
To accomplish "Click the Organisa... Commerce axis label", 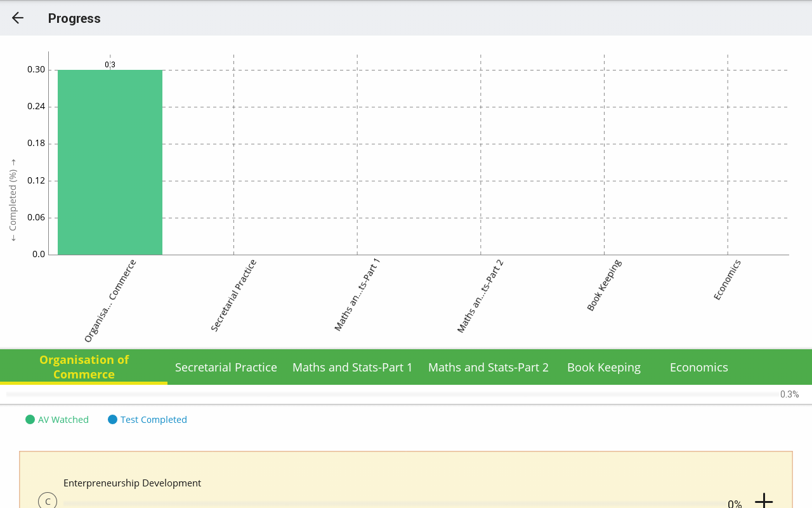I will [110, 301].
